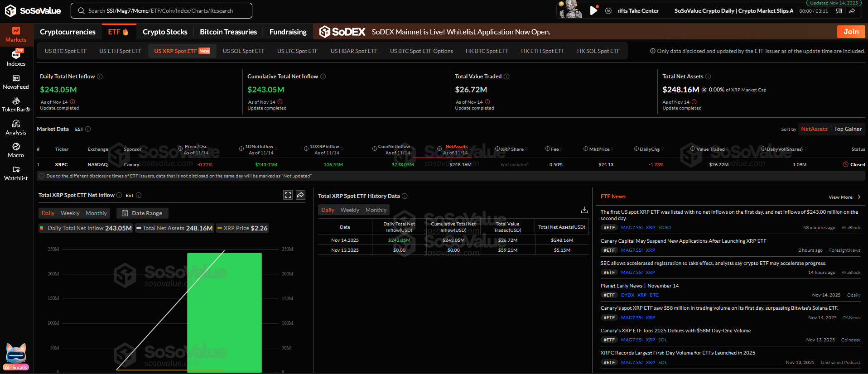Play the SoSoValue Crypto Daily audio

pos(593,10)
